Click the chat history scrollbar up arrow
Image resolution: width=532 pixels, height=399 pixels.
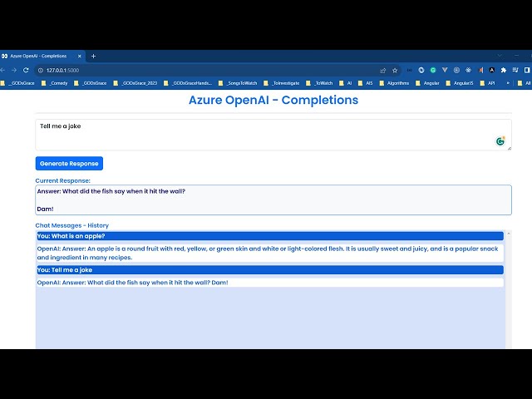pyautogui.click(x=508, y=234)
